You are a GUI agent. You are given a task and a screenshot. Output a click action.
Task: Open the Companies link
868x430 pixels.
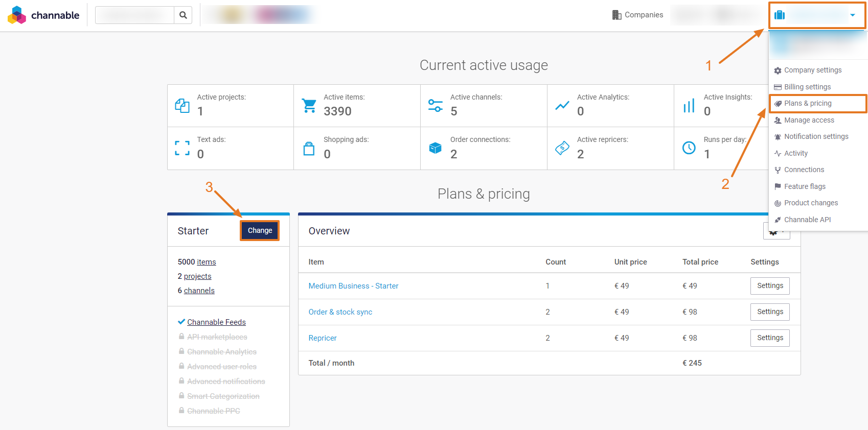coord(637,15)
